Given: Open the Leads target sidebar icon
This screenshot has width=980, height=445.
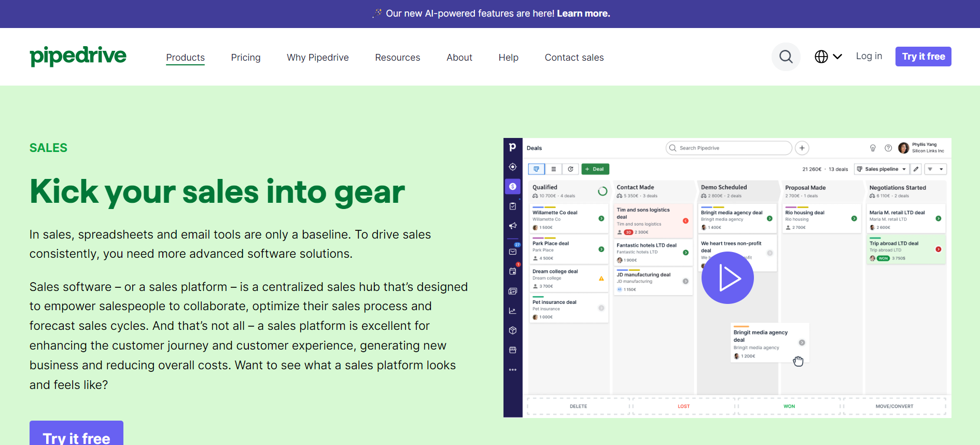Looking at the screenshot, I should (512, 167).
